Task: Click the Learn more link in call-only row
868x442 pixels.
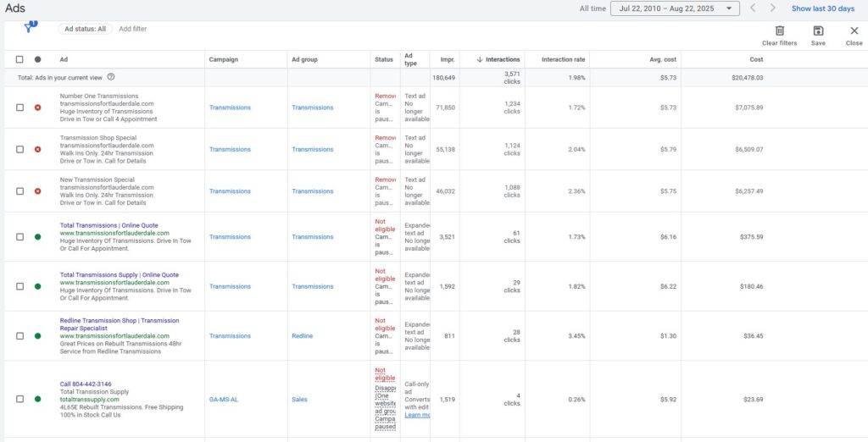Action: [417, 415]
